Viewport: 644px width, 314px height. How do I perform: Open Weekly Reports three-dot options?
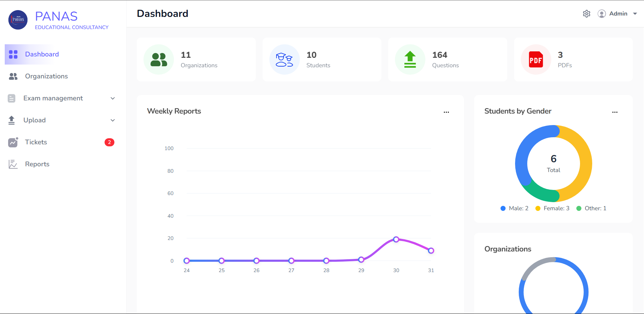(446, 112)
